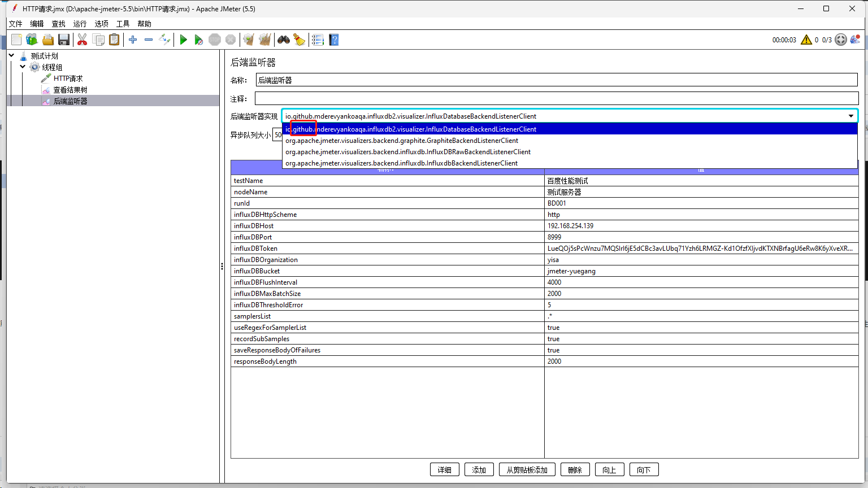
Task: Click the Copy icon in toolbar
Action: 98,40
